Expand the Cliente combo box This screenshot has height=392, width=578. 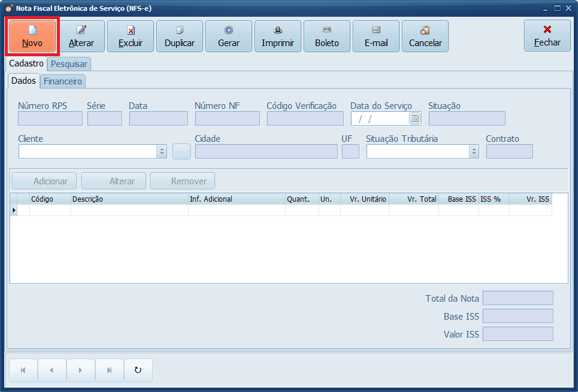pyautogui.click(x=162, y=151)
